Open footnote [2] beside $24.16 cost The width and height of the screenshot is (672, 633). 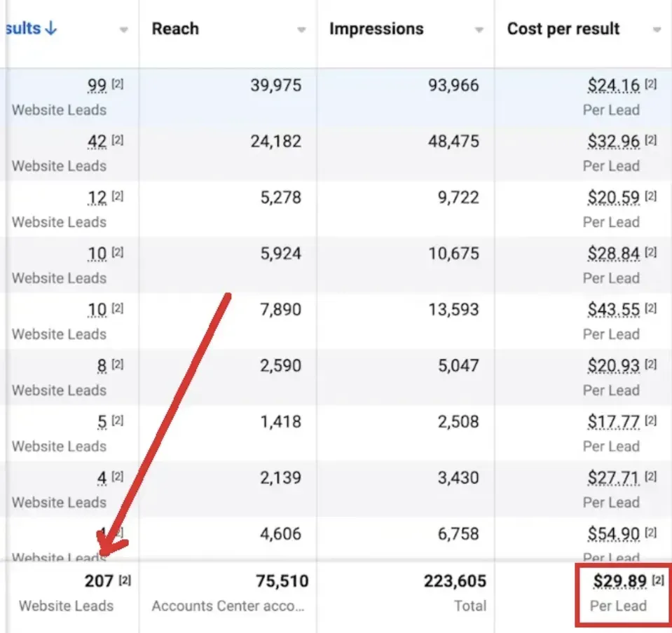(x=651, y=85)
